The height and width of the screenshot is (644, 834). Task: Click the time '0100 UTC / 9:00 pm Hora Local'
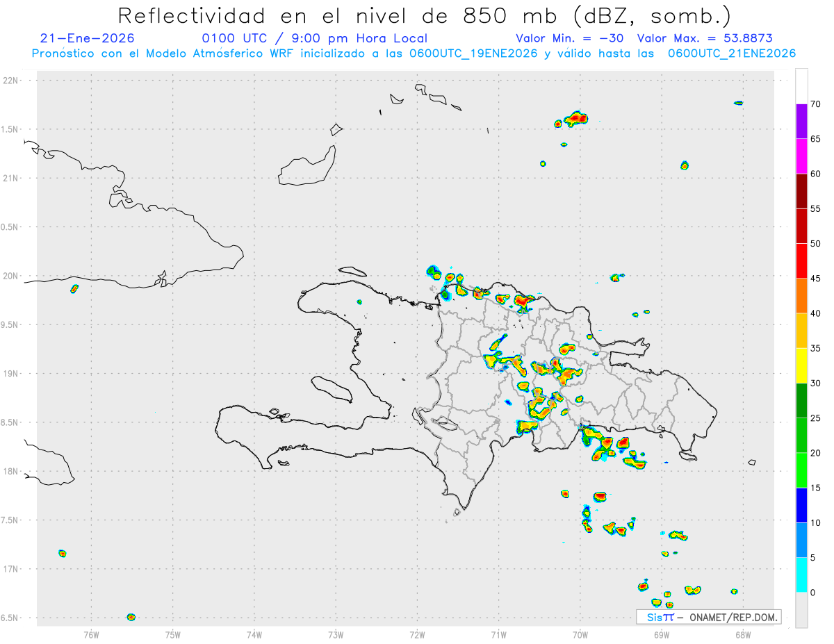315,38
